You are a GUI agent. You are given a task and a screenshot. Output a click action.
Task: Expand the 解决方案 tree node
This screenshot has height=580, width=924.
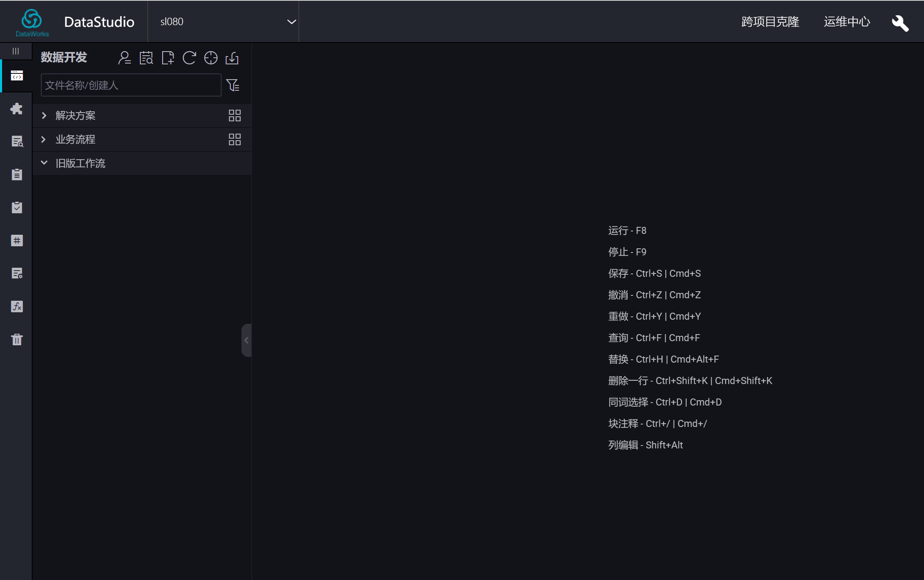pyautogui.click(x=44, y=116)
